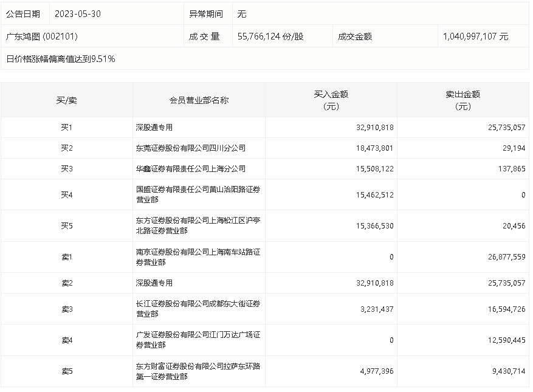Click the 公告日期 label
Screen dimensions: 533x392
click(x=22, y=14)
